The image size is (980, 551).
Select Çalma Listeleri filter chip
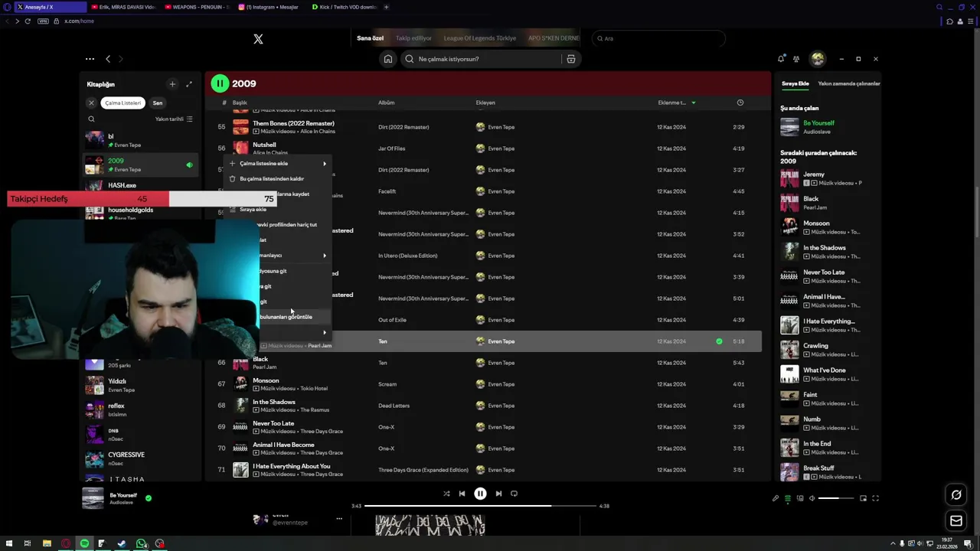pos(122,103)
